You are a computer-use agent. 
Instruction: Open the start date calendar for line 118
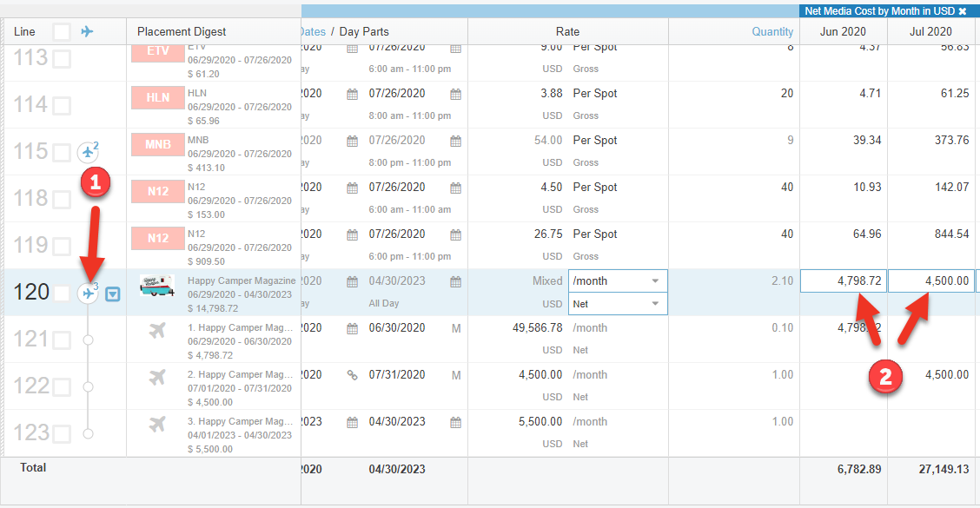[352, 188]
